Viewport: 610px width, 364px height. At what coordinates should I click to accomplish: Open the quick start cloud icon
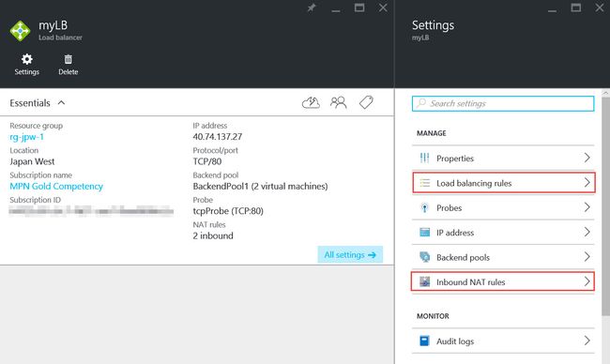[x=312, y=103]
